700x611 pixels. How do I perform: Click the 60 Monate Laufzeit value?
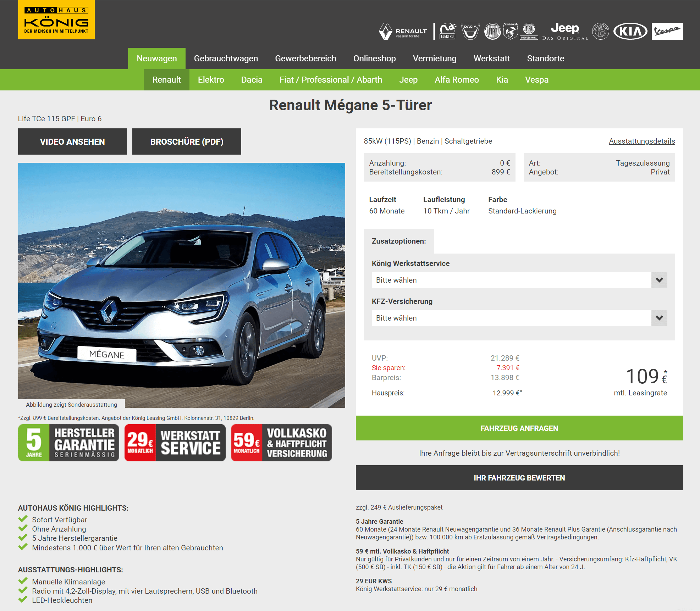coord(387,211)
